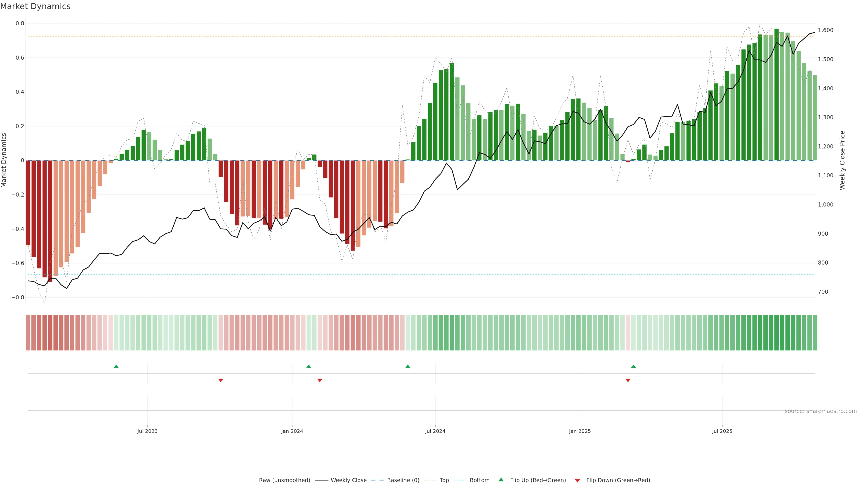The image size is (868, 488).
Task: Click the red flip-down triangle after Jan 2024
Action: [x=320, y=380]
